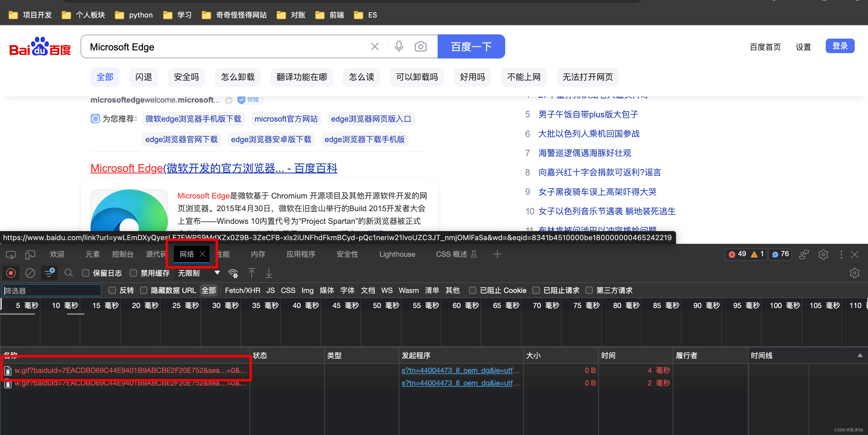
Task: Open the CSS 概述 tab
Action: 456,254
